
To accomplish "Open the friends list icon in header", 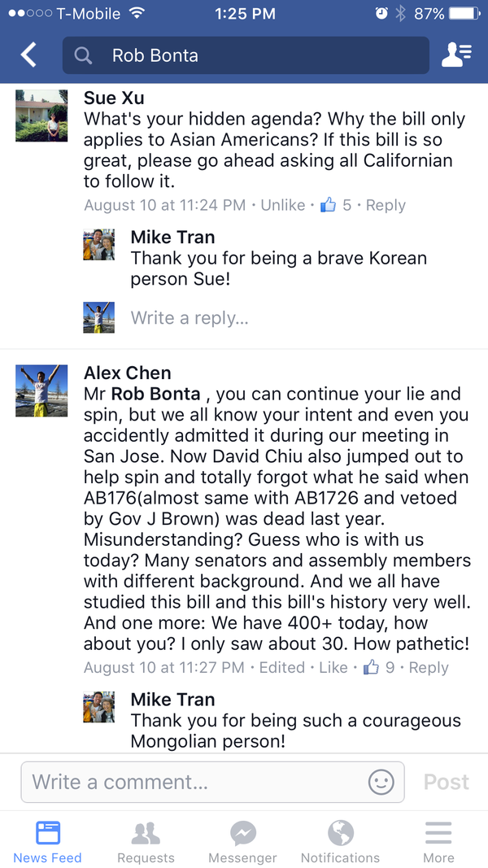I will tap(455, 55).
